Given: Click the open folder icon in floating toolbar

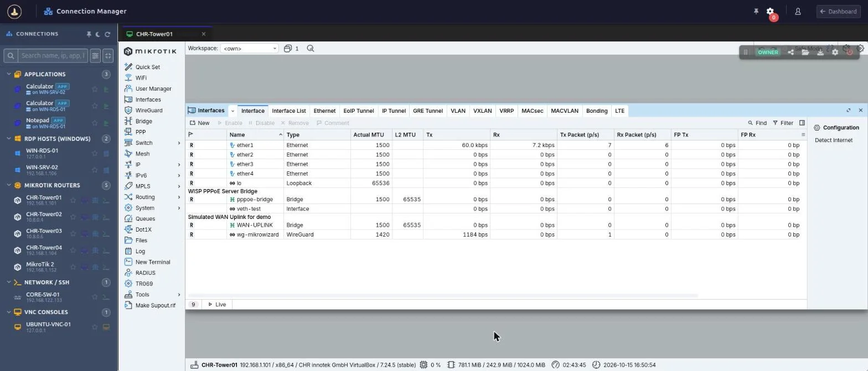Looking at the screenshot, I should 805,52.
